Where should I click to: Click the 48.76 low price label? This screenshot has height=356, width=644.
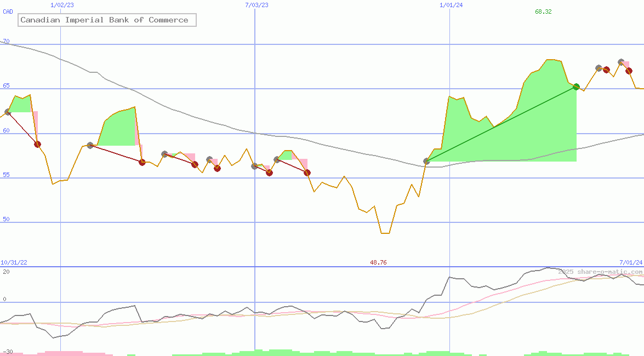pyautogui.click(x=378, y=263)
